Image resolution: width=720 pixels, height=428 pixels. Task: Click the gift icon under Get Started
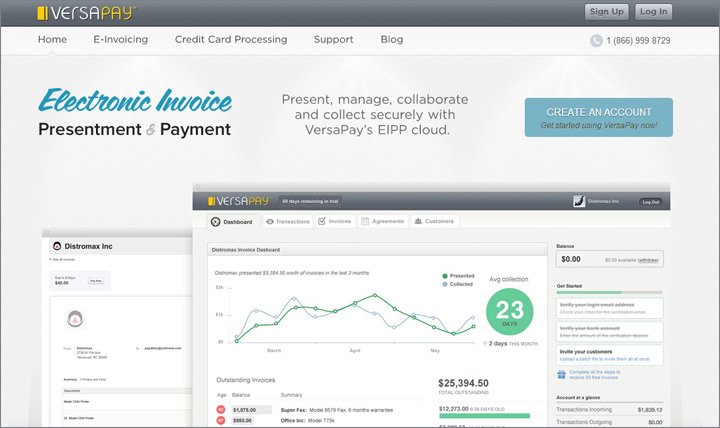561,376
